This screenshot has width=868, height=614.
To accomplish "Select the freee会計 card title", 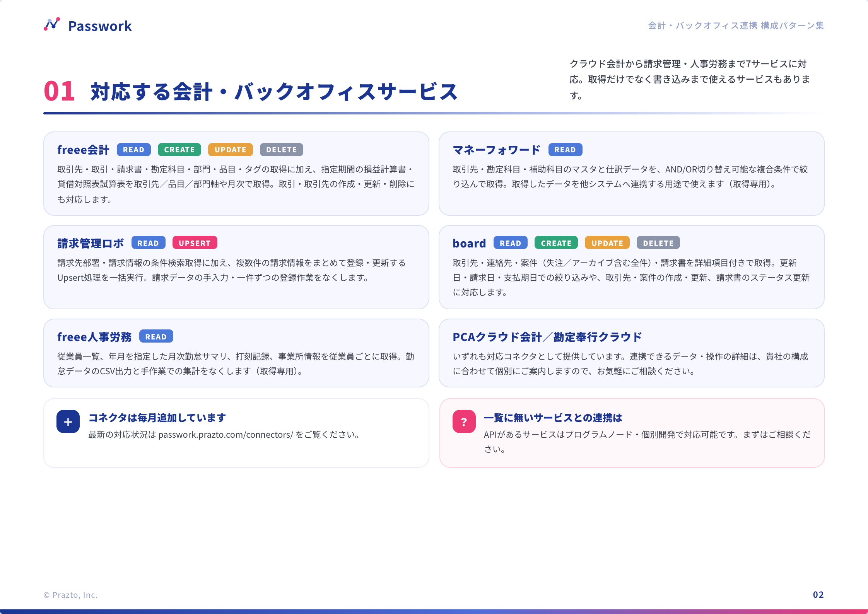I will [83, 150].
